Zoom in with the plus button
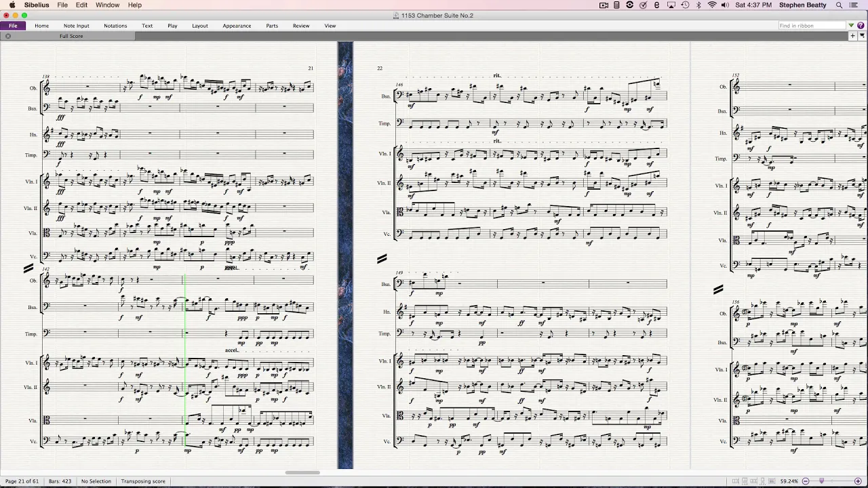The image size is (868, 488). 858,481
